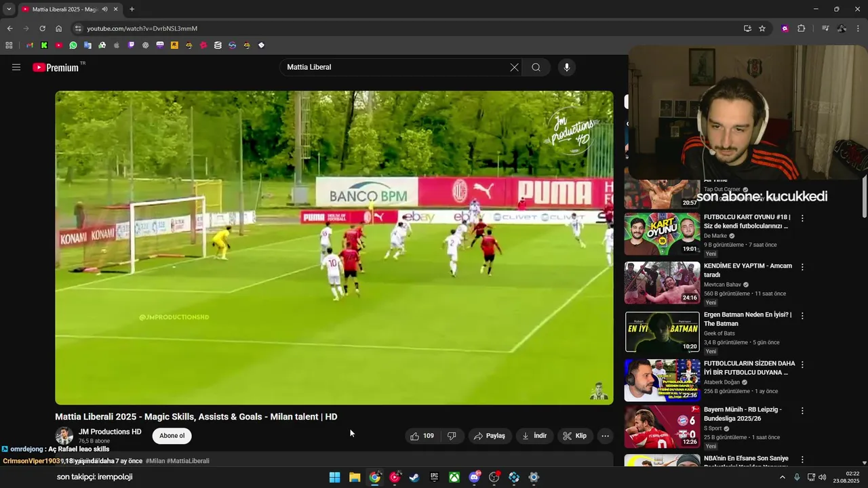
Task: Close the Mattia Liberali tab
Action: (115, 9)
